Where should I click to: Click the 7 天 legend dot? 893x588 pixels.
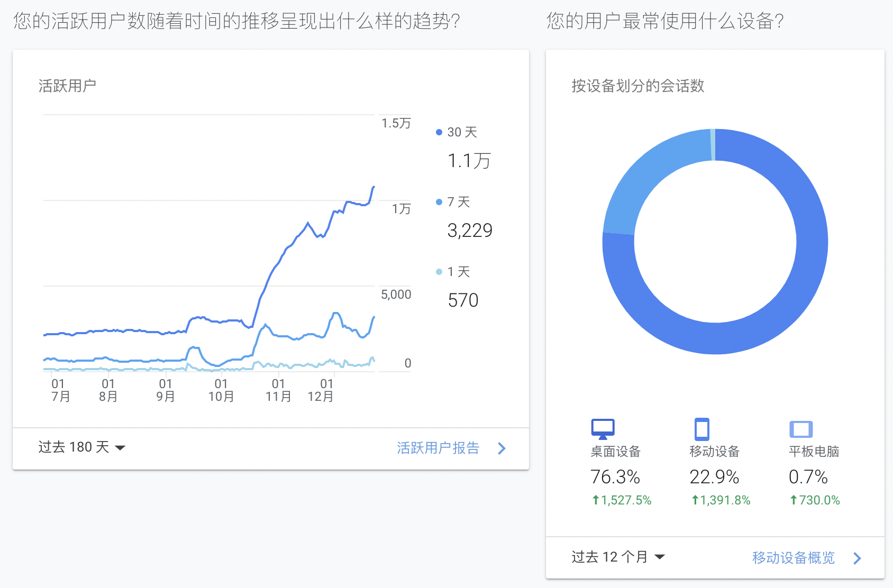439,202
